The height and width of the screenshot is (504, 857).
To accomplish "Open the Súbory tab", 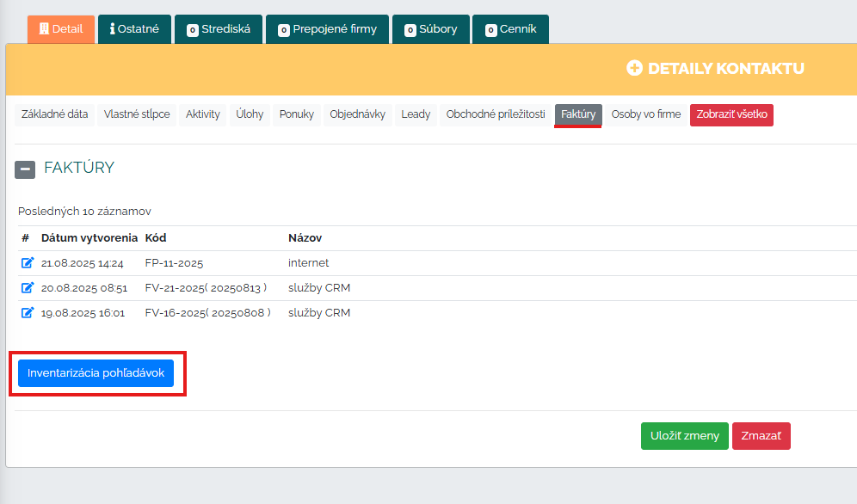I will pos(431,29).
